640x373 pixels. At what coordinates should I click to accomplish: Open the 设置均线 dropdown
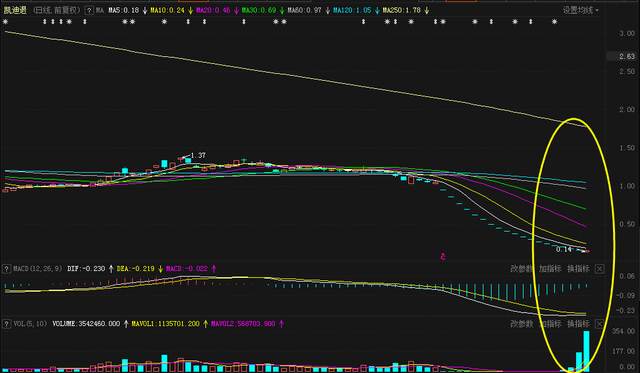tap(580, 11)
